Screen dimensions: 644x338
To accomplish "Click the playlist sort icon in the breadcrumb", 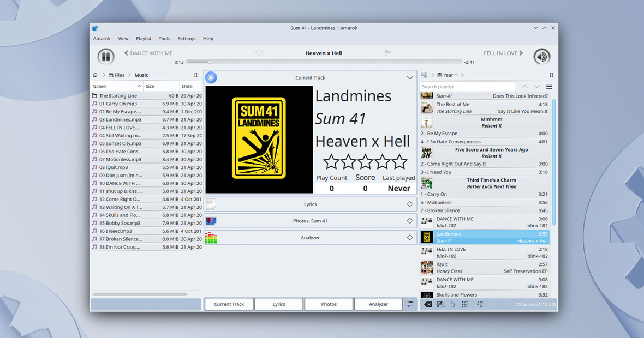I will 424,75.
